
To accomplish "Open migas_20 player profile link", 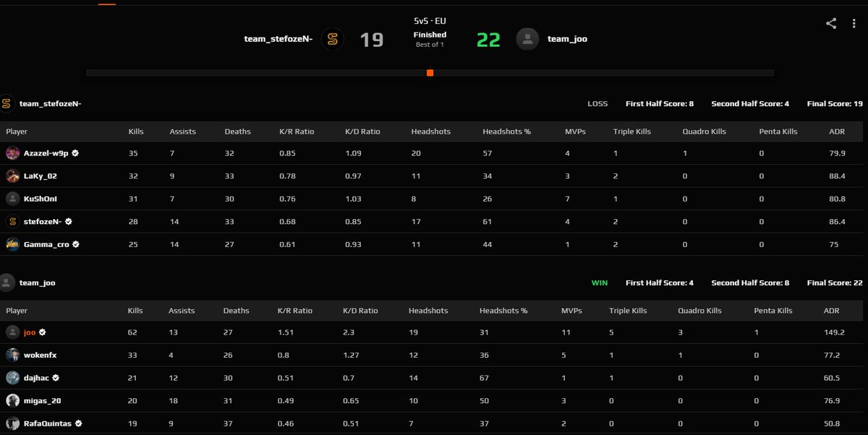I will [x=42, y=400].
